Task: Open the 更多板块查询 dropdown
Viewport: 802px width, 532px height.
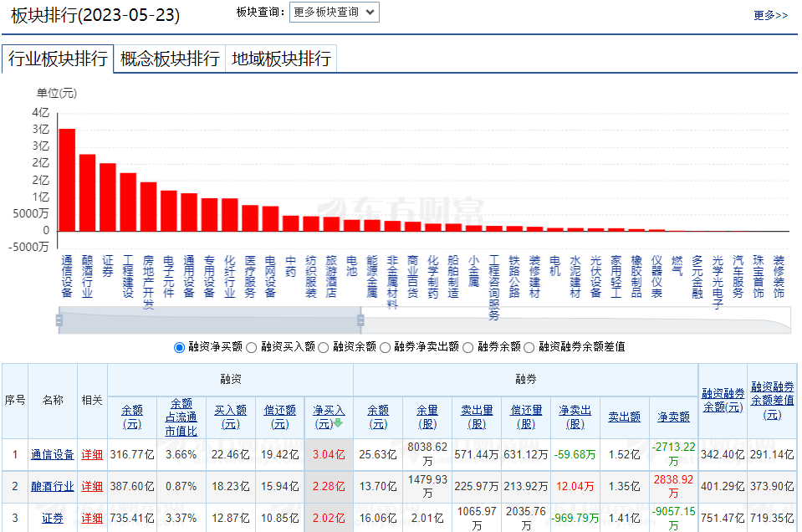Action: tap(335, 13)
